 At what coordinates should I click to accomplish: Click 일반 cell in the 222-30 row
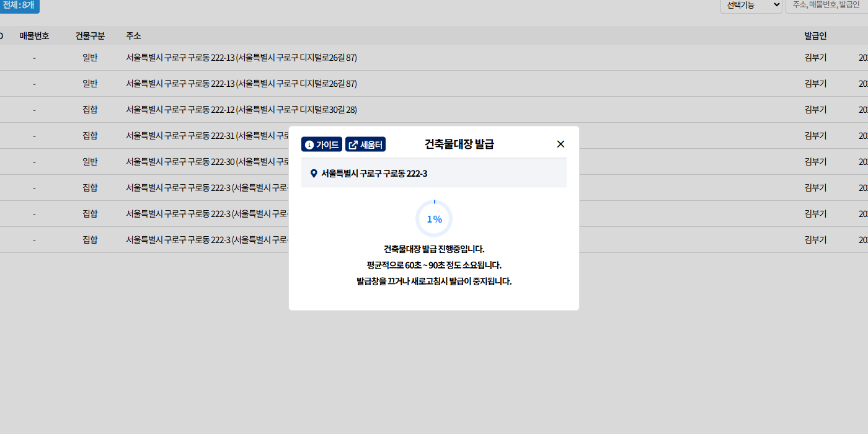click(x=90, y=162)
